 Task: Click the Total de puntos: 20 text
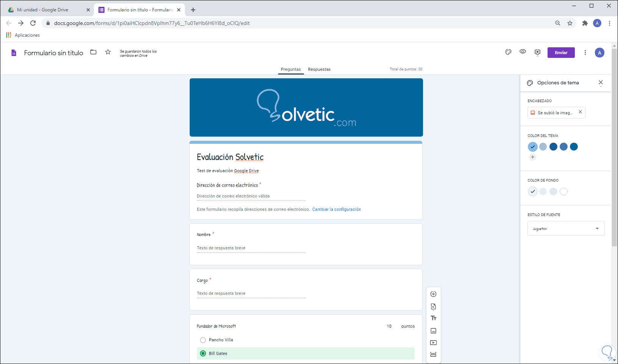pyautogui.click(x=406, y=69)
